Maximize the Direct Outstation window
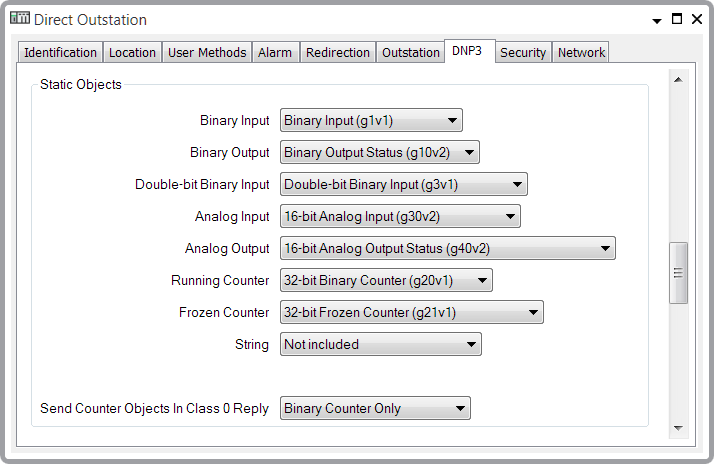 click(x=677, y=19)
